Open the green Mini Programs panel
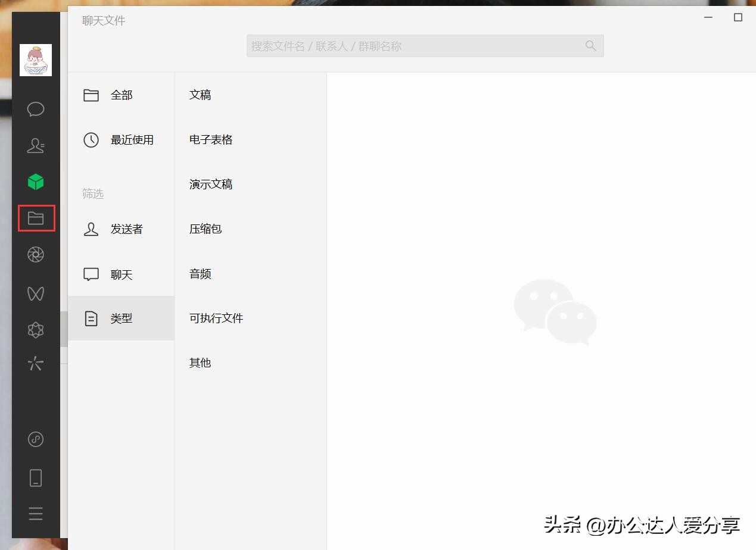The width and height of the screenshot is (756, 550). click(36, 182)
